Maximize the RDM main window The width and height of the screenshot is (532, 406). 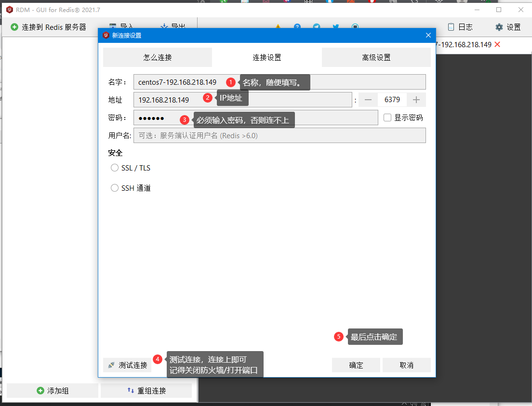[x=499, y=10]
